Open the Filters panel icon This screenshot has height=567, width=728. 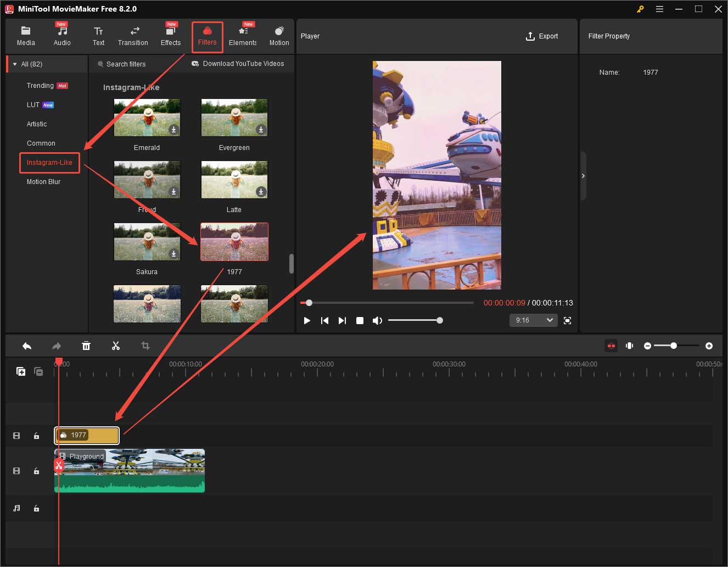(x=207, y=36)
